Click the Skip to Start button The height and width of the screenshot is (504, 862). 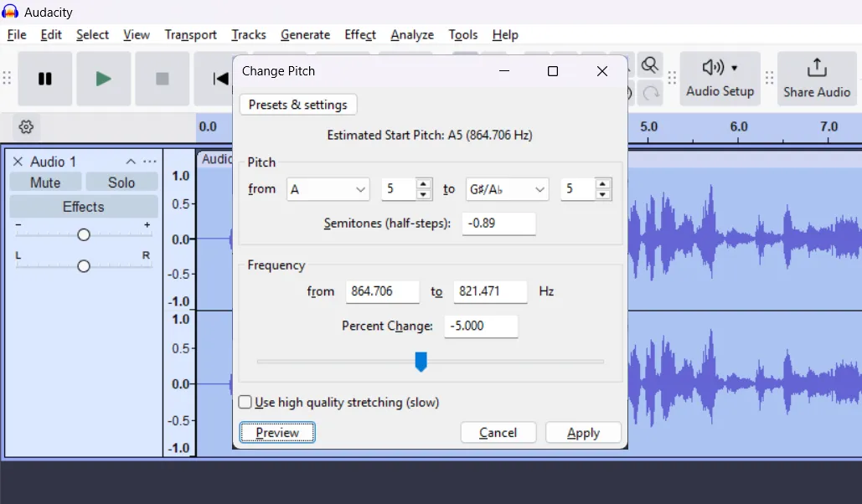coord(216,79)
